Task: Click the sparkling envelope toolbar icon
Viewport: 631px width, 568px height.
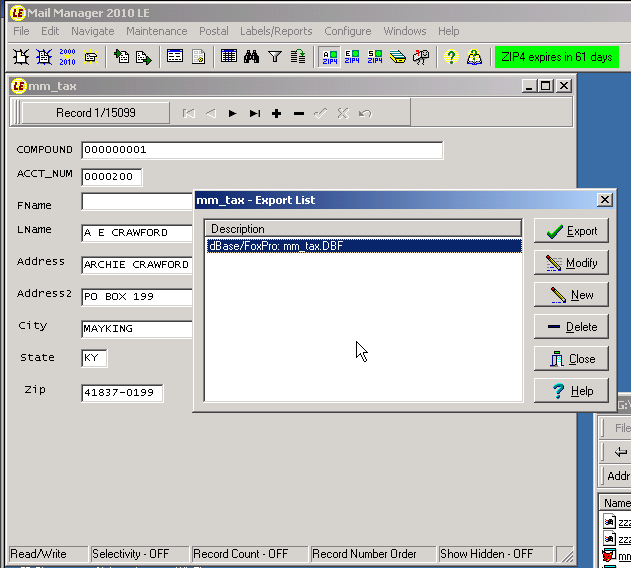Action: (x=91, y=57)
